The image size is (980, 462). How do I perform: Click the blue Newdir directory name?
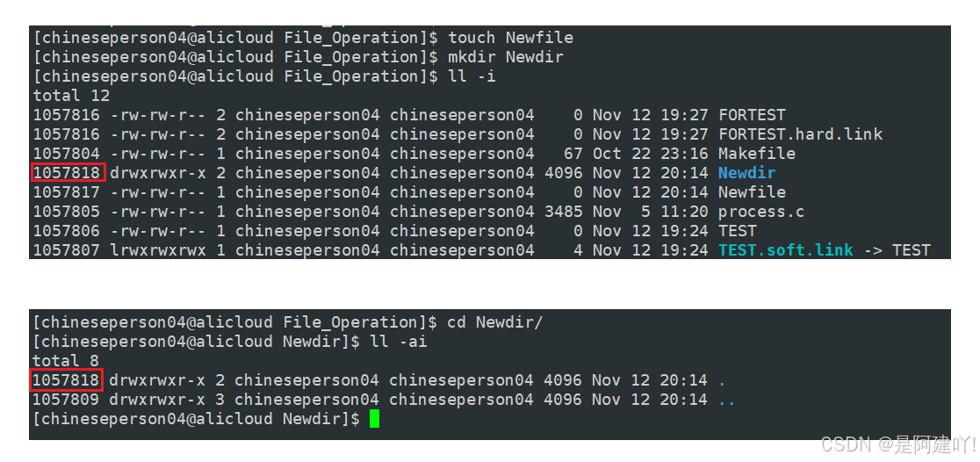(x=746, y=173)
